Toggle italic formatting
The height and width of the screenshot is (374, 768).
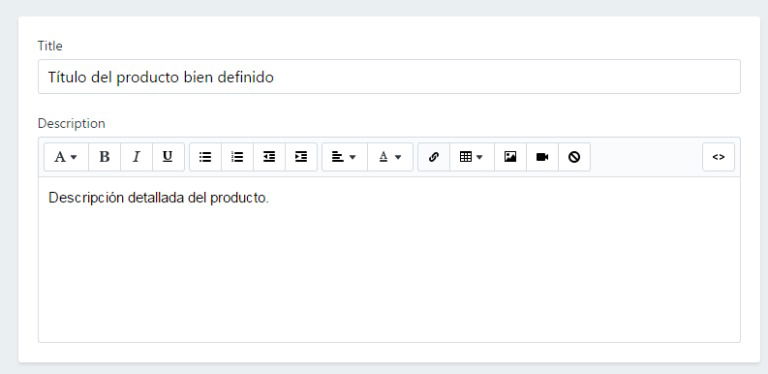[x=137, y=157]
